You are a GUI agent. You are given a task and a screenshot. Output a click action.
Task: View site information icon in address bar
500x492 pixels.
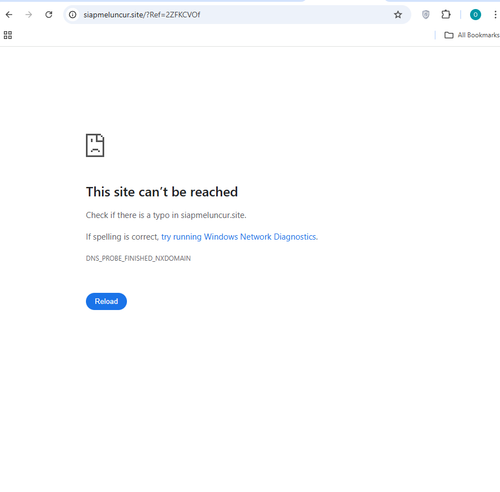(72, 15)
